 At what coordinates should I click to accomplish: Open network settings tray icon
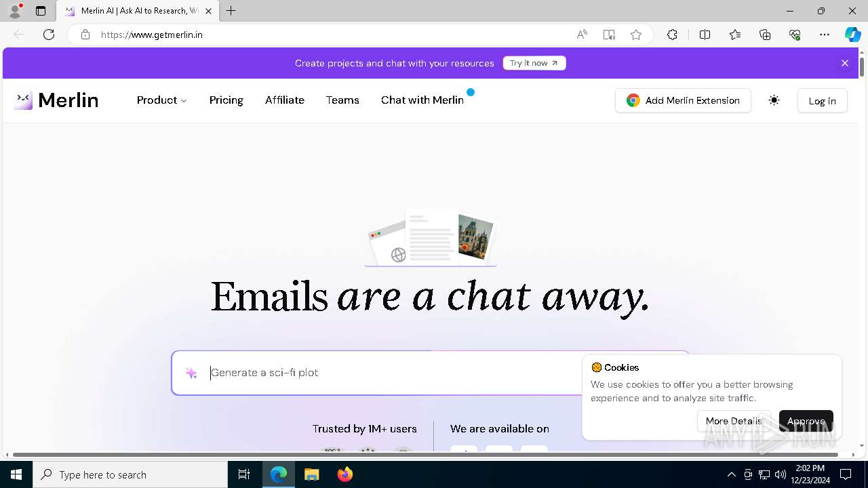(764, 474)
